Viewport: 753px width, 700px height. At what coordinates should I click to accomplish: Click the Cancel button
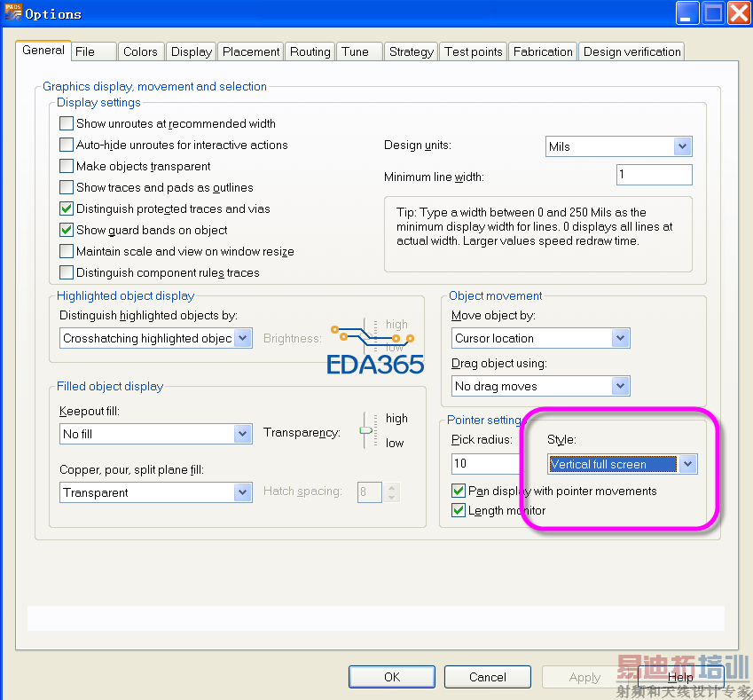(488, 677)
